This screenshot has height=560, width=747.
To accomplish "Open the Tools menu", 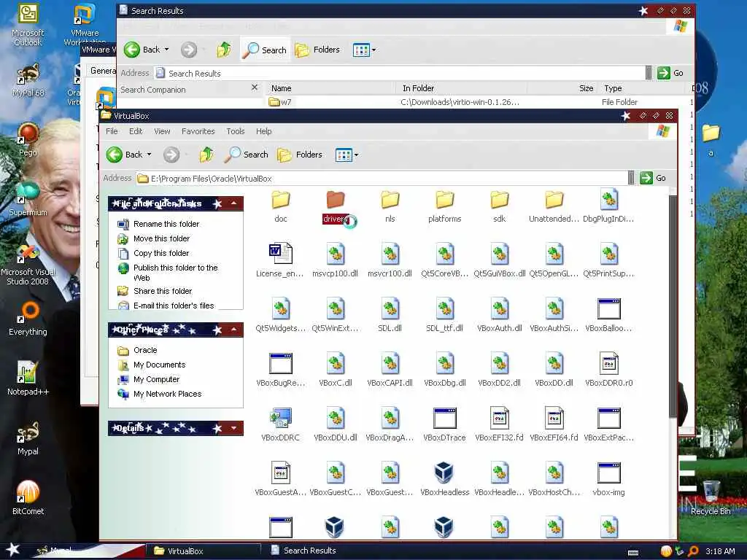I will (236, 131).
